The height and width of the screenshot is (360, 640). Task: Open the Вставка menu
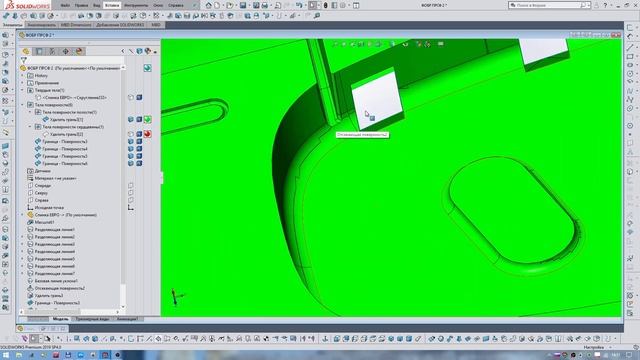pos(111,5)
